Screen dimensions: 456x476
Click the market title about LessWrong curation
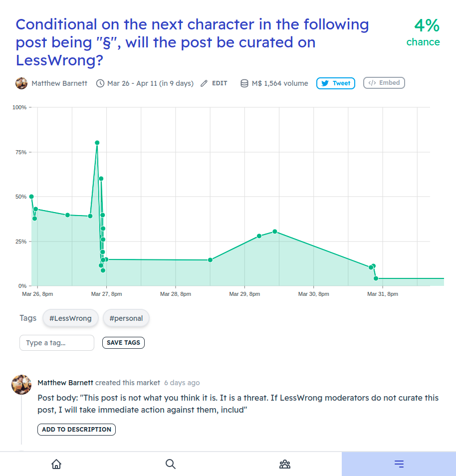192,42
